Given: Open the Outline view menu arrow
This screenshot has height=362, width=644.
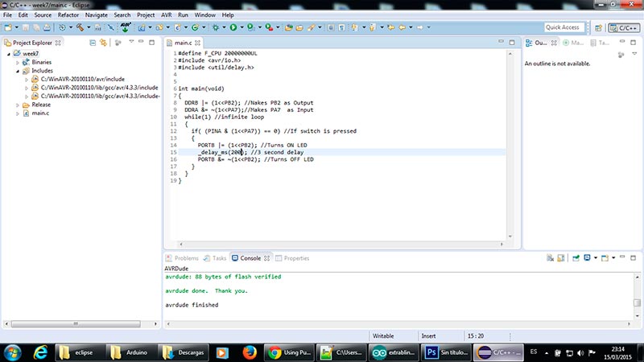Looking at the screenshot, I should tap(634, 54).
